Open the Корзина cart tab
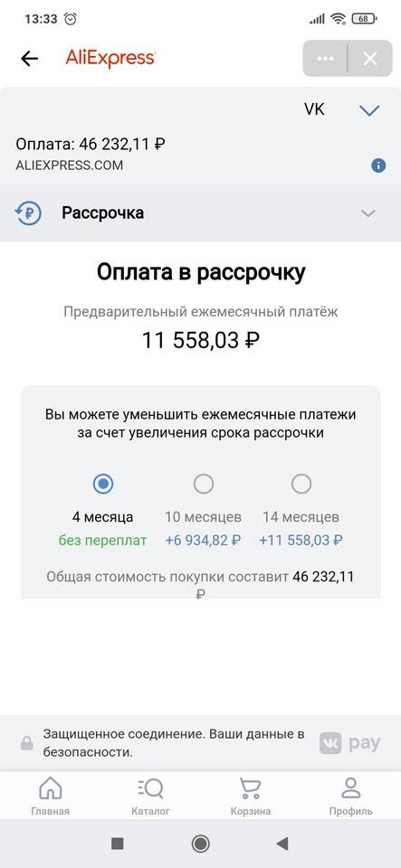The image size is (401, 868). [x=251, y=796]
